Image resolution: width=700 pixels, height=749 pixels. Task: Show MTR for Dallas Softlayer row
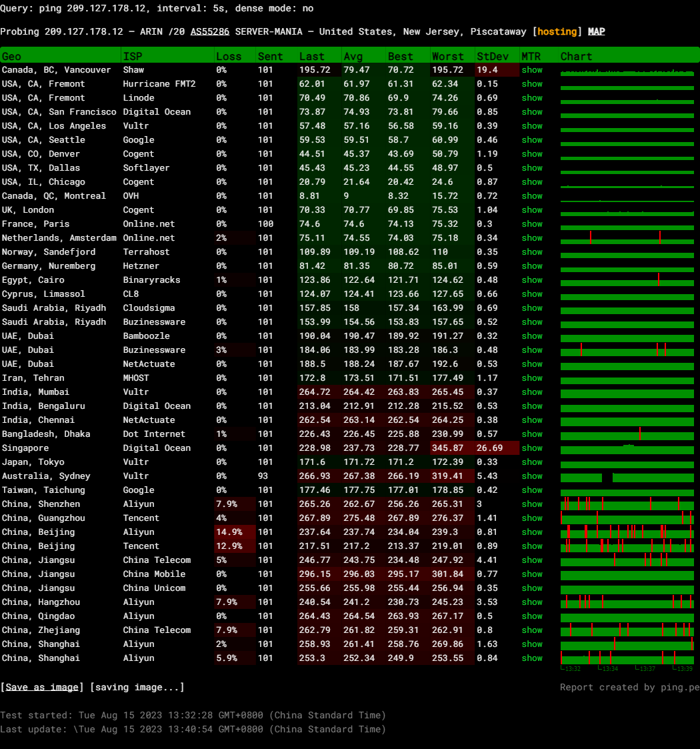[532, 167]
